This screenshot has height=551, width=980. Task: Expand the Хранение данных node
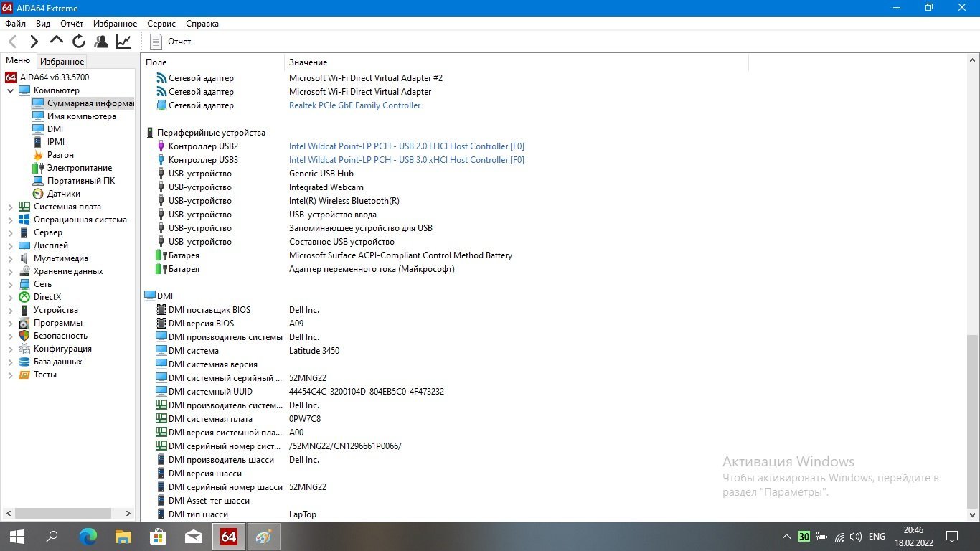pos(11,272)
